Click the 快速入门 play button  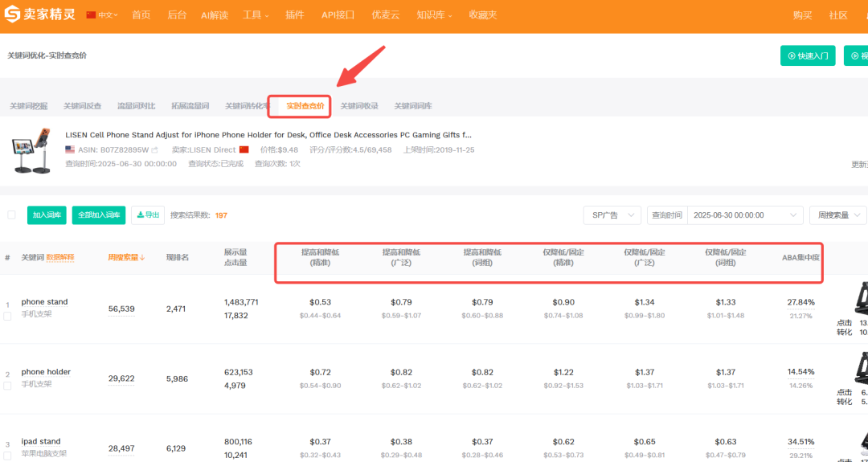(808, 55)
